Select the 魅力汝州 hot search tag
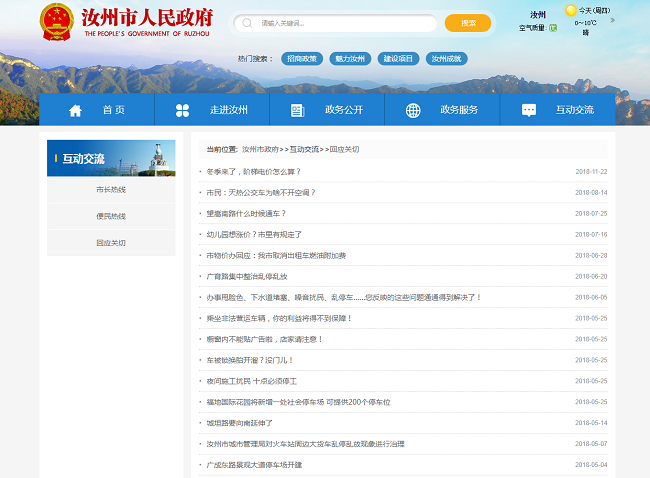 [x=350, y=59]
